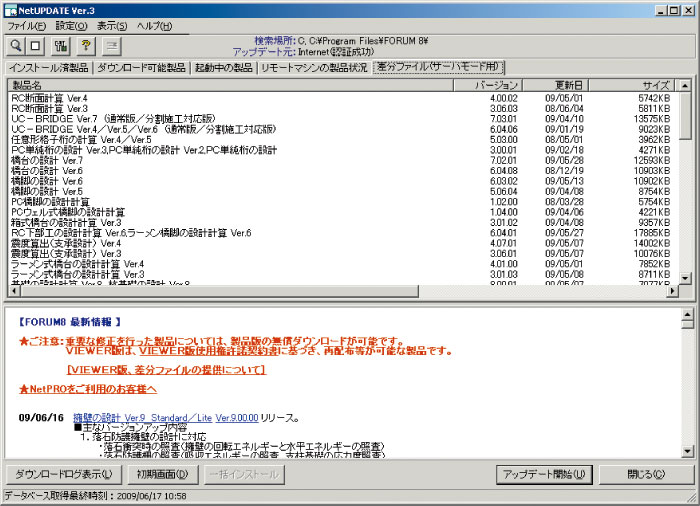Sort by 製品名 column header
The height and width of the screenshot is (506, 700).
[231, 85]
